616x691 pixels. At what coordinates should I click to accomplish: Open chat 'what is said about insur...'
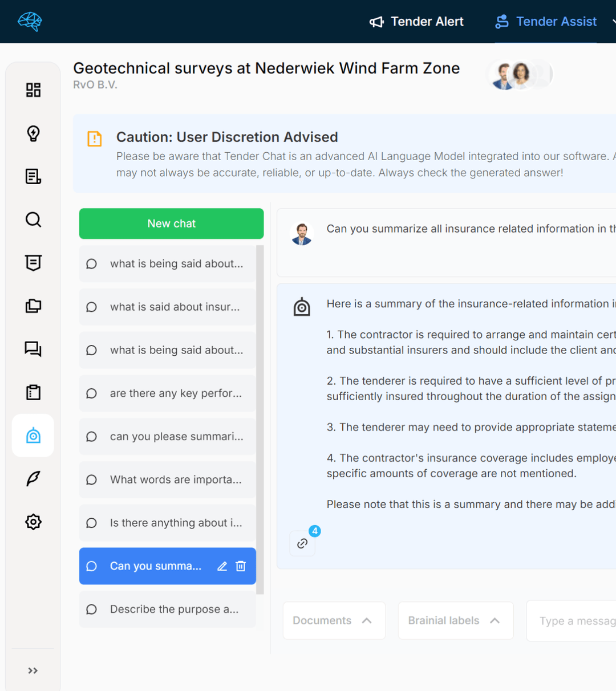(167, 307)
